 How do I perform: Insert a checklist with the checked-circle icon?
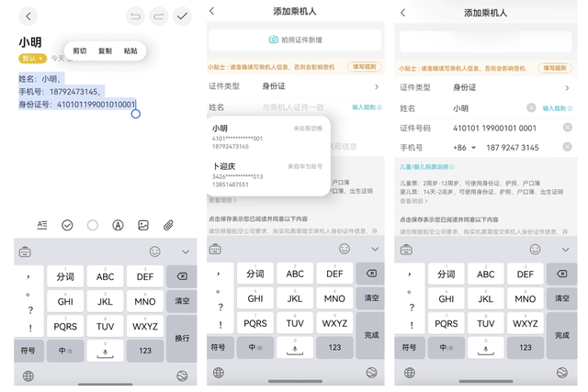67,225
